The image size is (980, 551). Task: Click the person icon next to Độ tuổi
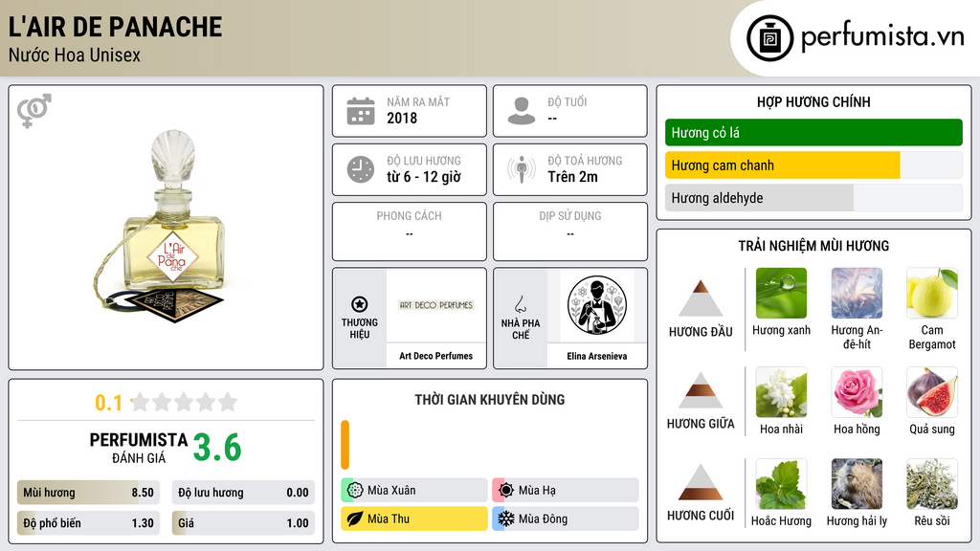(522, 111)
